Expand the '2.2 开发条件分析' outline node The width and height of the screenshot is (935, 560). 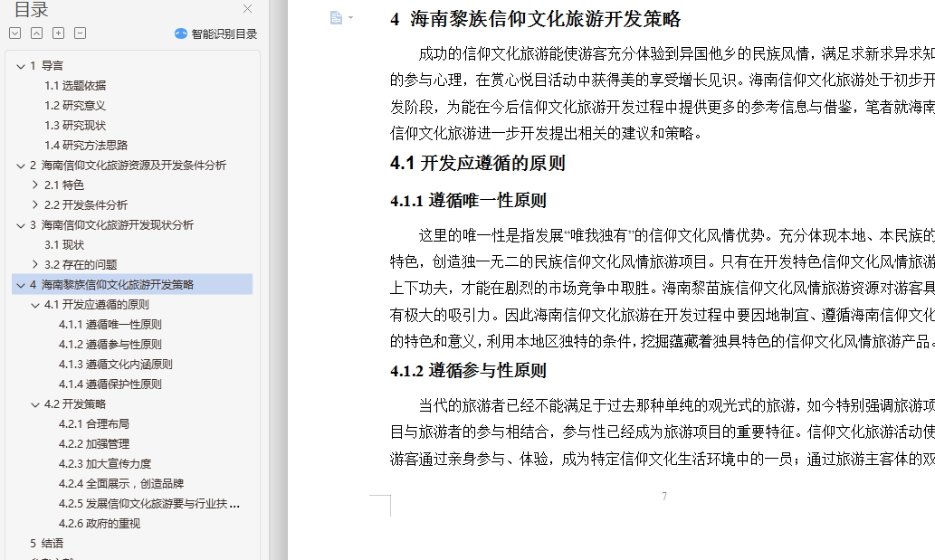(35, 205)
